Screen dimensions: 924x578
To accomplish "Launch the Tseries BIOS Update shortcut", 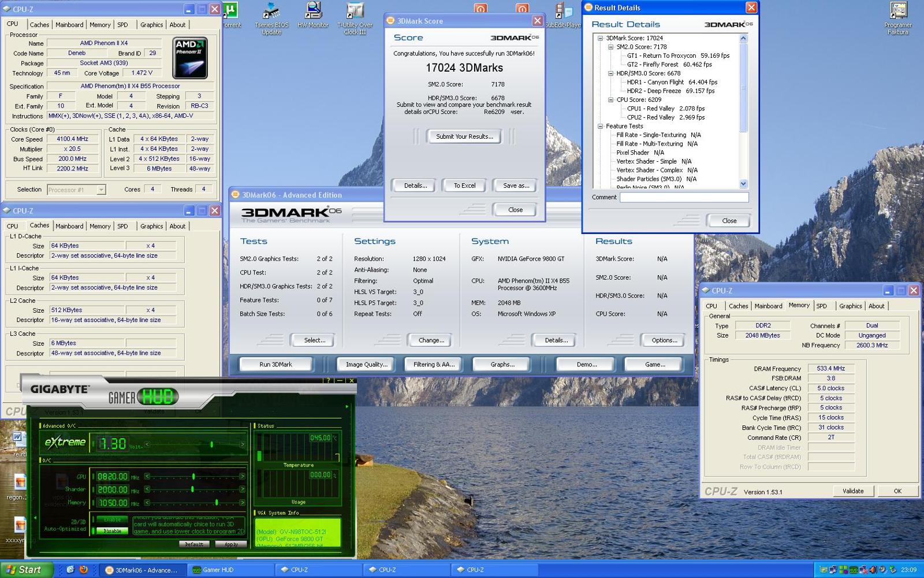I will pyautogui.click(x=271, y=18).
